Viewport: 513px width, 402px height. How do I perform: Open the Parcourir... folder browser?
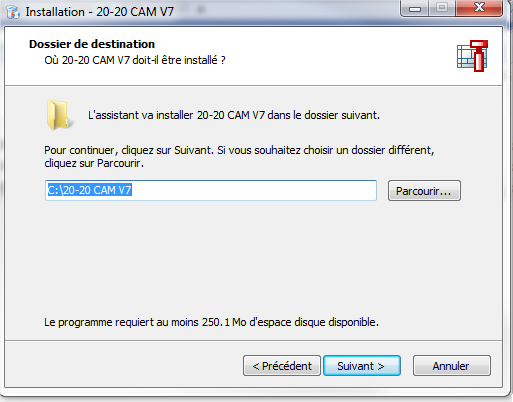coord(424,191)
